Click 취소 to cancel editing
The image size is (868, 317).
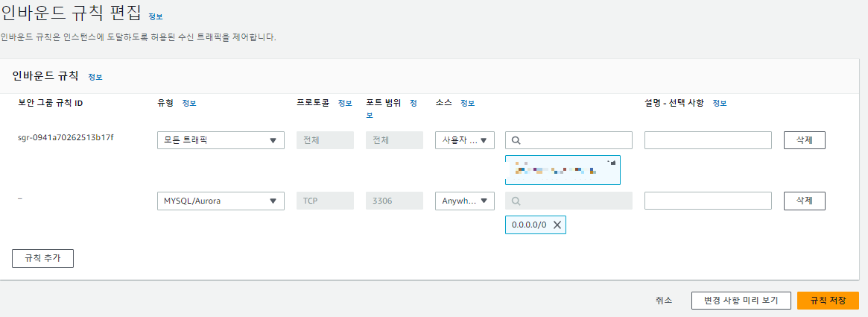click(x=664, y=301)
